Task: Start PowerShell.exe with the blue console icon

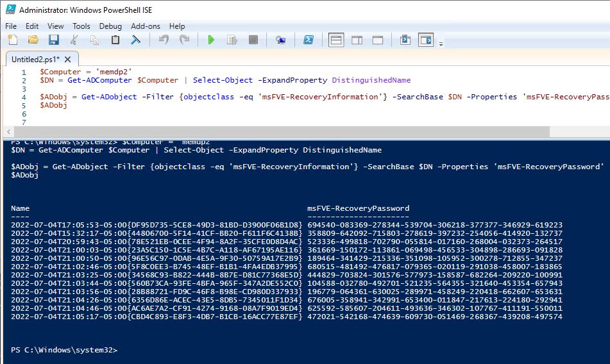Action: point(309,40)
